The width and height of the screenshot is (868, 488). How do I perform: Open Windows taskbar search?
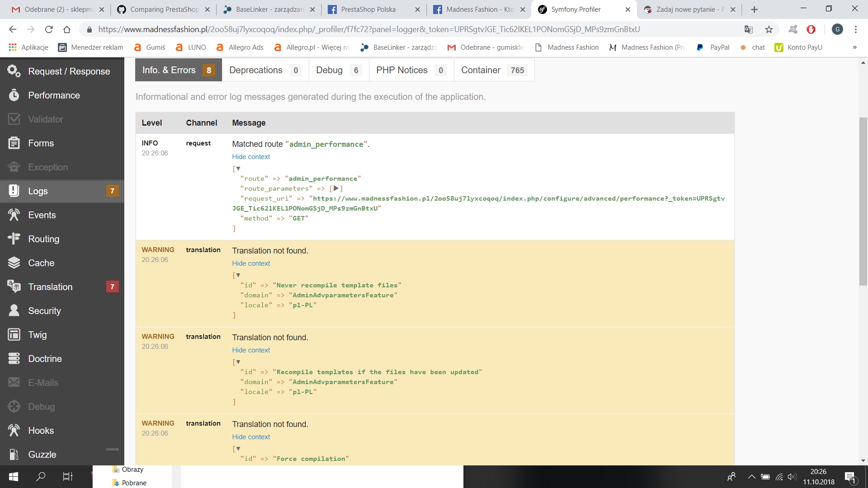click(41, 476)
